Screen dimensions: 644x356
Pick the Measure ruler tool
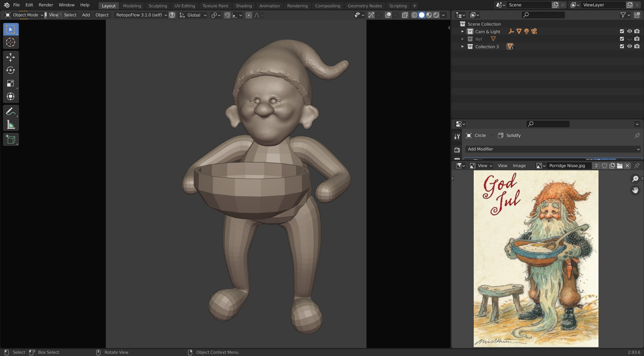coord(11,124)
